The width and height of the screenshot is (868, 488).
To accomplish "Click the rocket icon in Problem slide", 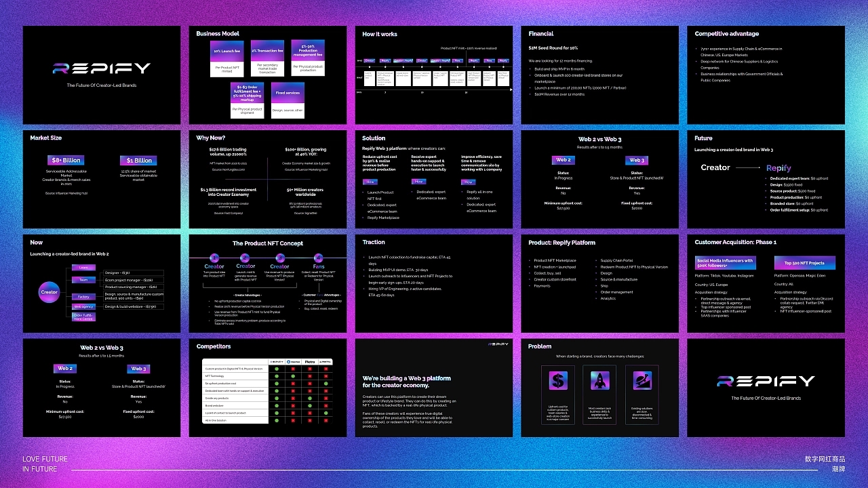I will 599,381.
